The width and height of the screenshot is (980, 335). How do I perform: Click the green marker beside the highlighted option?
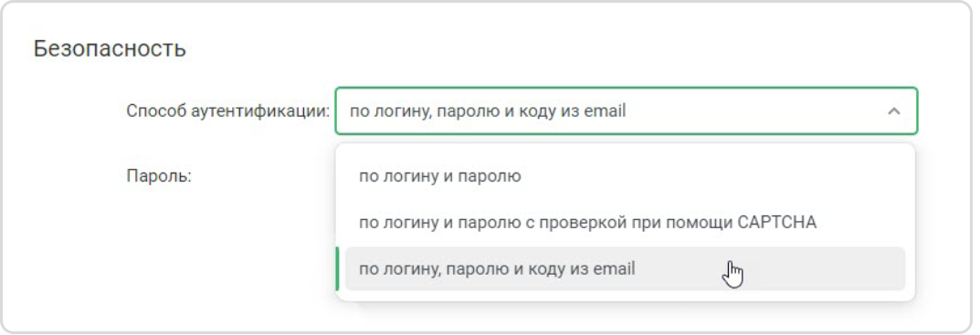point(338,268)
